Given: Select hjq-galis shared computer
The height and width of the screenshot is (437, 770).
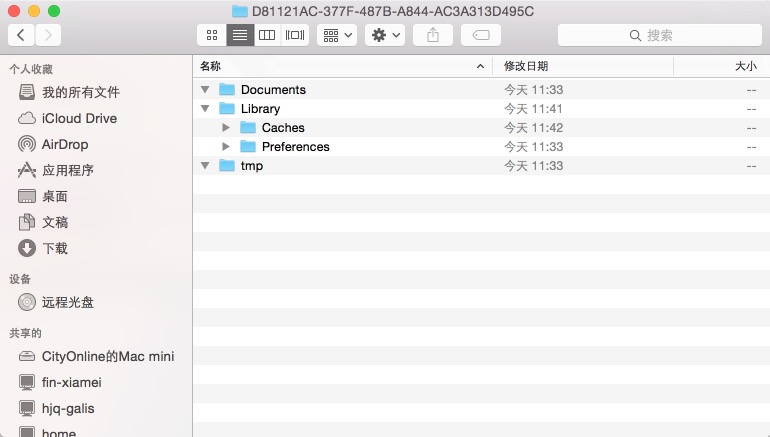Looking at the screenshot, I should [x=96, y=408].
